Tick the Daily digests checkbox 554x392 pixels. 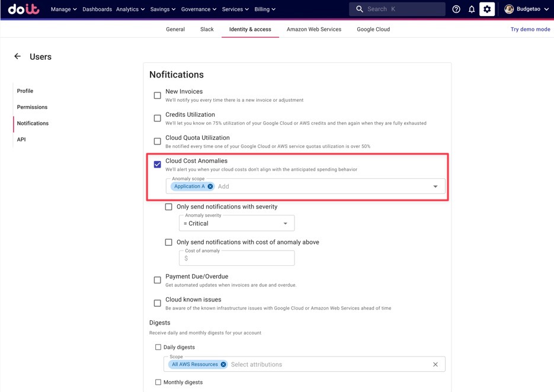point(158,347)
